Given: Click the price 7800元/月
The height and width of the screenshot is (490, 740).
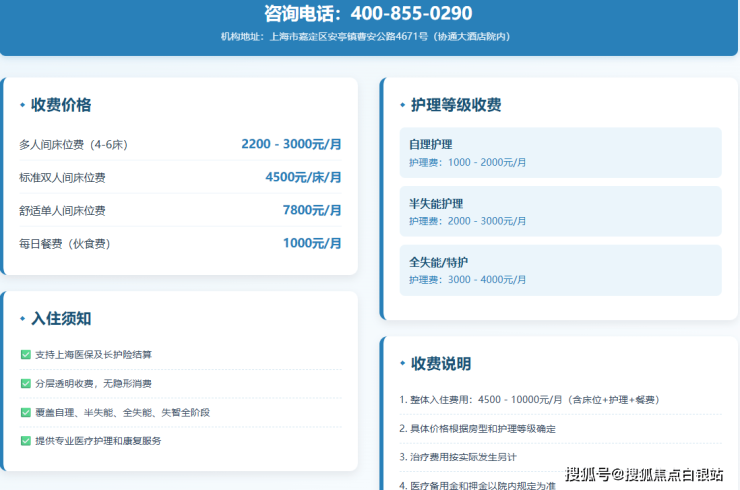Looking at the screenshot, I should click(x=312, y=210).
